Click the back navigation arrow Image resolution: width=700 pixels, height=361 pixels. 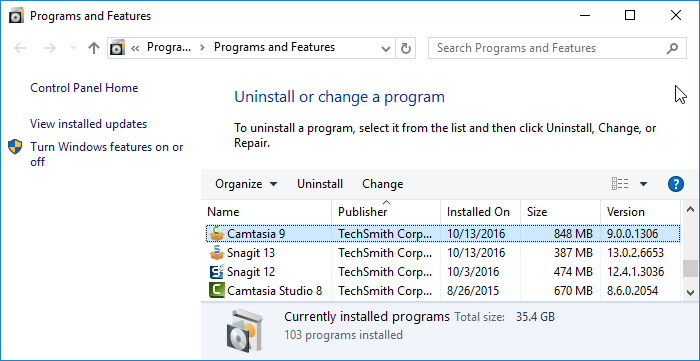(20, 48)
